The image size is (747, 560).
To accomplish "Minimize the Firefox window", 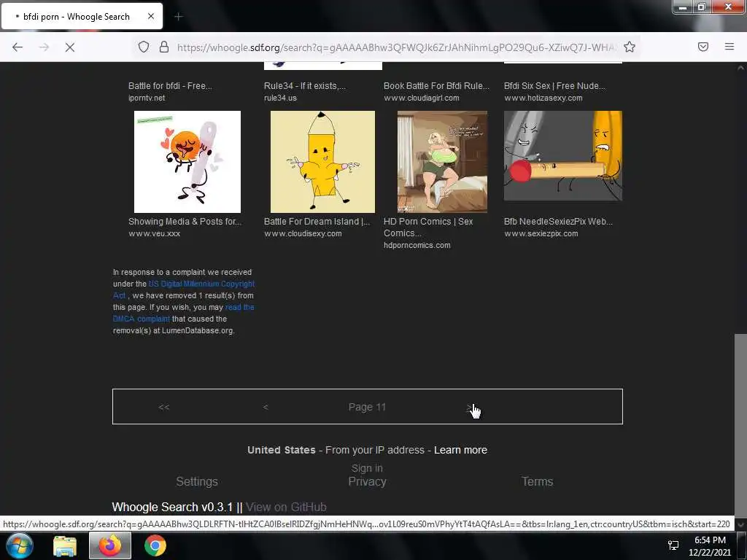I will 683,7.
